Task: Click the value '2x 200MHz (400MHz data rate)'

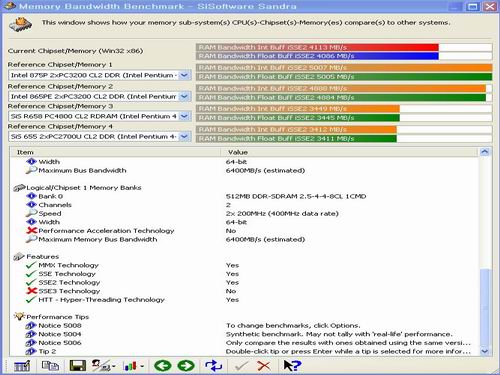Action: click(x=282, y=213)
